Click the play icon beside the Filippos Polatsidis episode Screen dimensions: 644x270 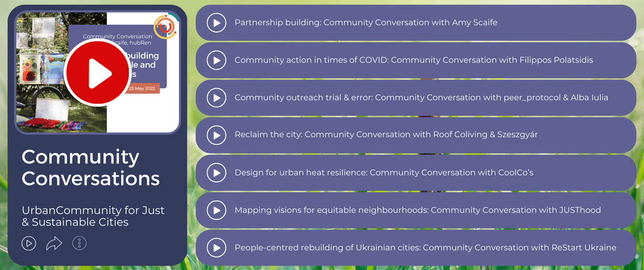216,60
